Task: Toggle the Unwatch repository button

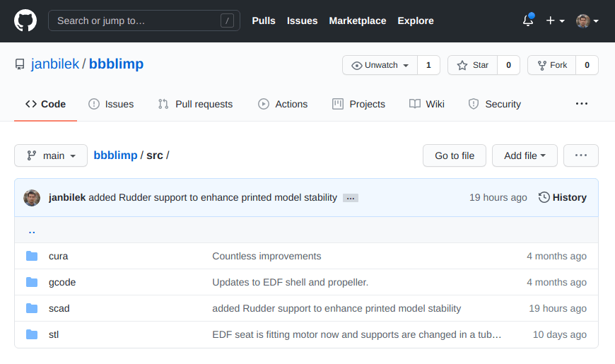Action: coord(380,65)
